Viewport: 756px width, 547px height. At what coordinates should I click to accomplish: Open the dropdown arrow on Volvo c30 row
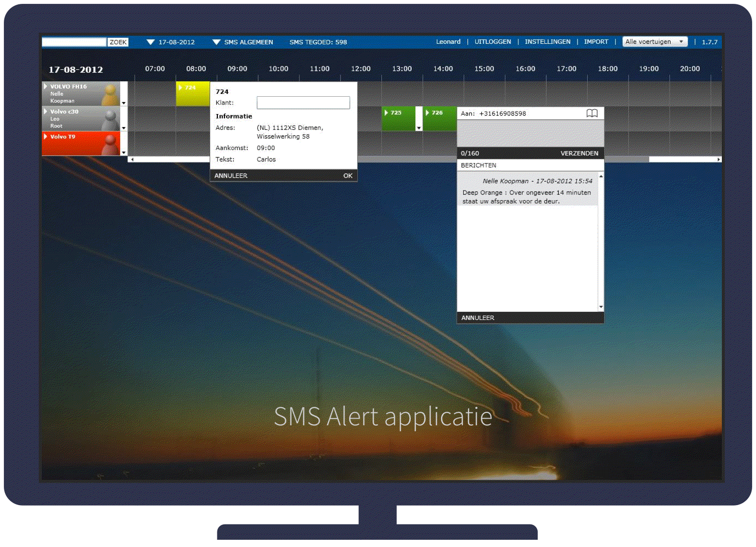(x=124, y=128)
